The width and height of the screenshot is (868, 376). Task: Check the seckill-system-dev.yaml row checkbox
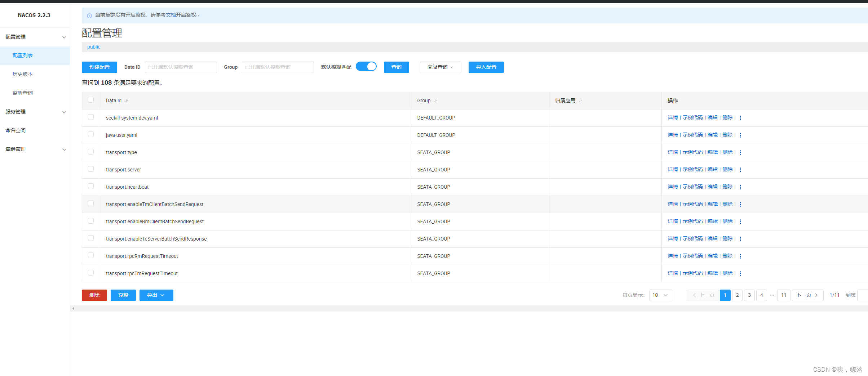coord(91,117)
